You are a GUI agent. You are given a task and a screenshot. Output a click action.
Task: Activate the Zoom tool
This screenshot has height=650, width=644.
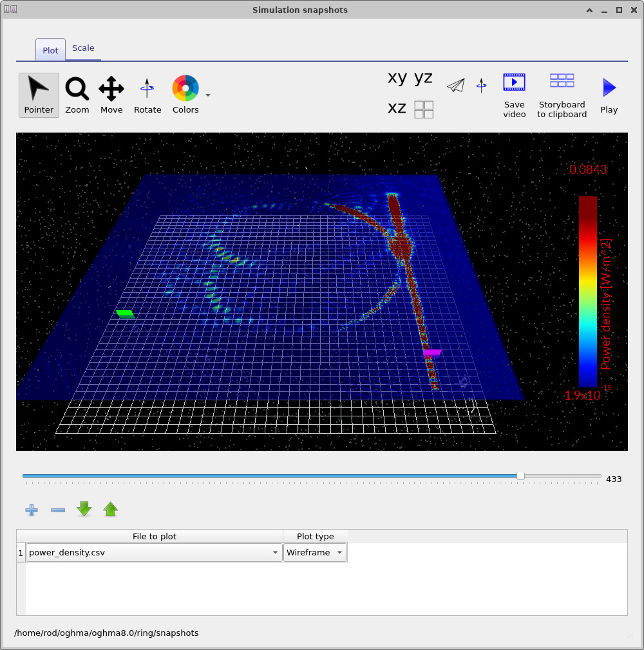click(77, 93)
